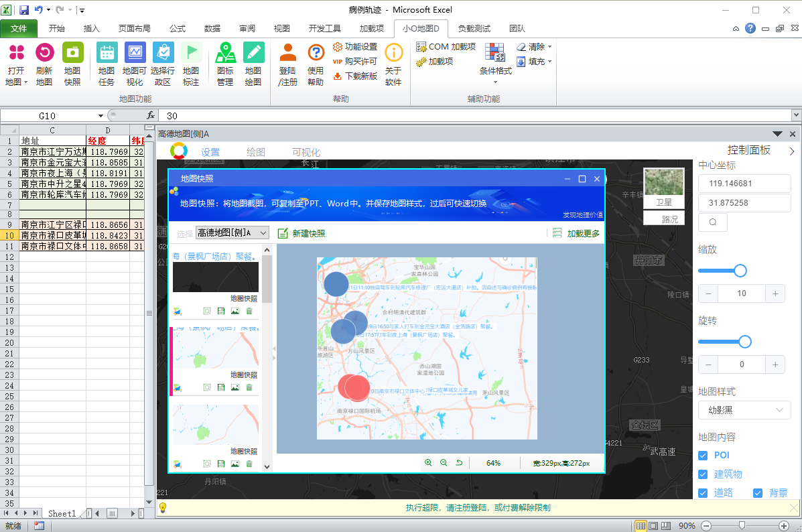Screen dimensions: 802x532
Task: Click the longitude field 119.146681
Action: tap(744, 184)
